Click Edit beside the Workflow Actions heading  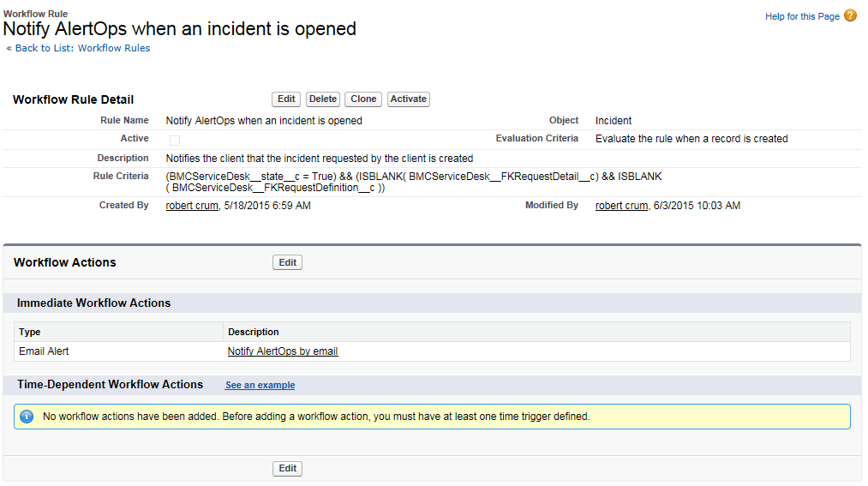click(287, 262)
